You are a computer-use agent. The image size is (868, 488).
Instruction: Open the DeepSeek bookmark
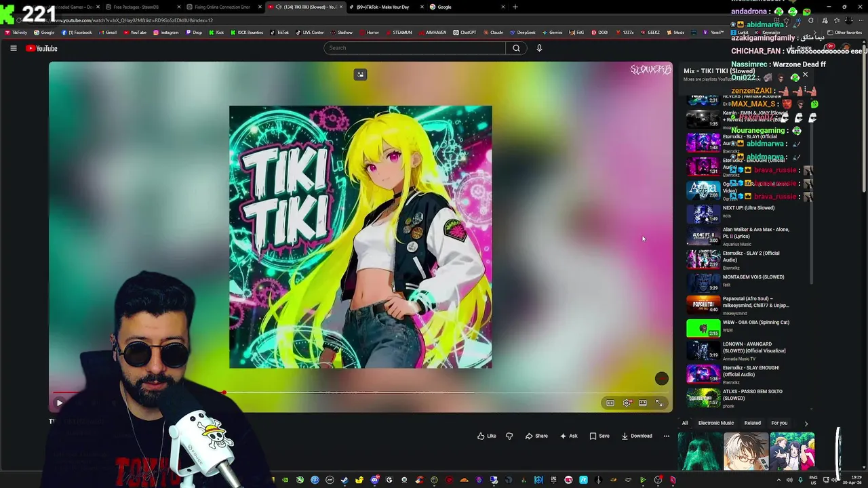tap(523, 33)
